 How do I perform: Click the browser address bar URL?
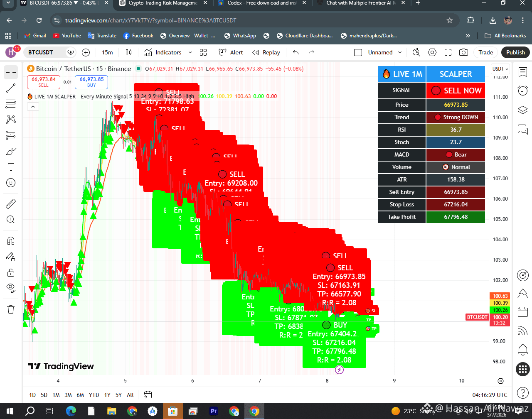[151, 20]
